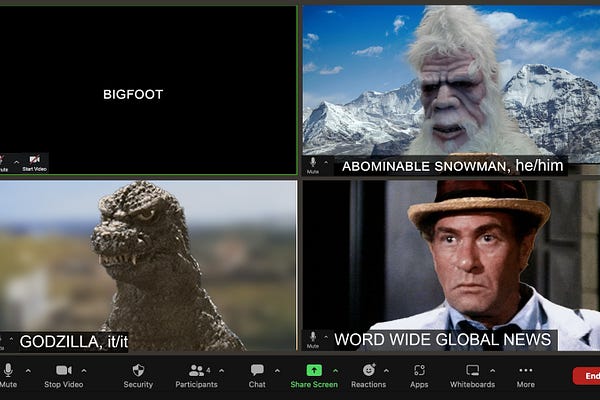The width and height of the screenshot is (600, 400).
Task: Click the WORD WIDE GLOBAL NEWS name label
Action: coord(442,340)
